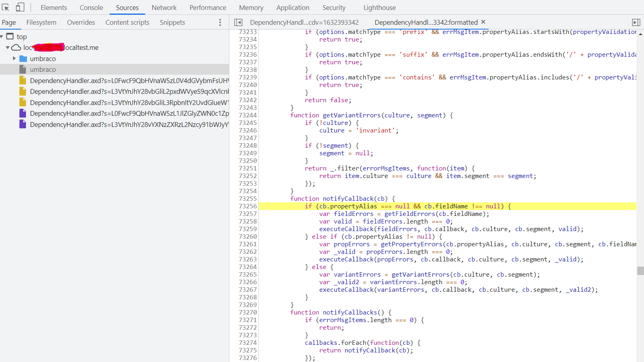Activate the inspect element picker icon
644x362 pixels.
(6, 7)
